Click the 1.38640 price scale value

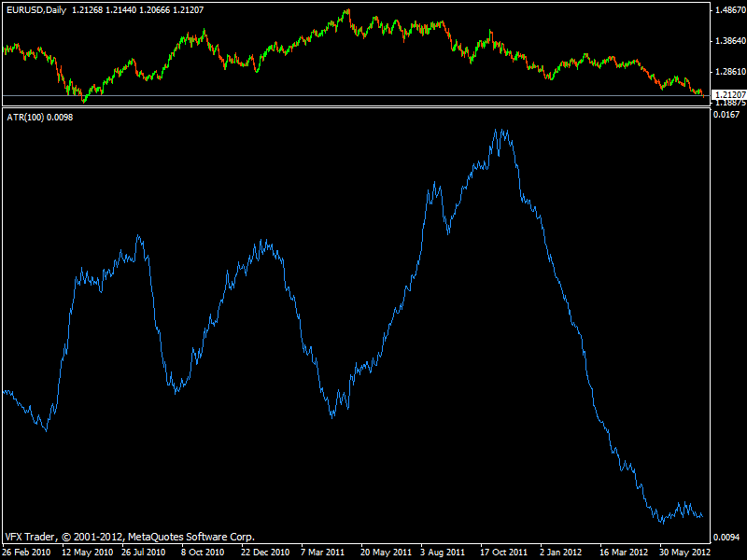(x=730, y=41)
